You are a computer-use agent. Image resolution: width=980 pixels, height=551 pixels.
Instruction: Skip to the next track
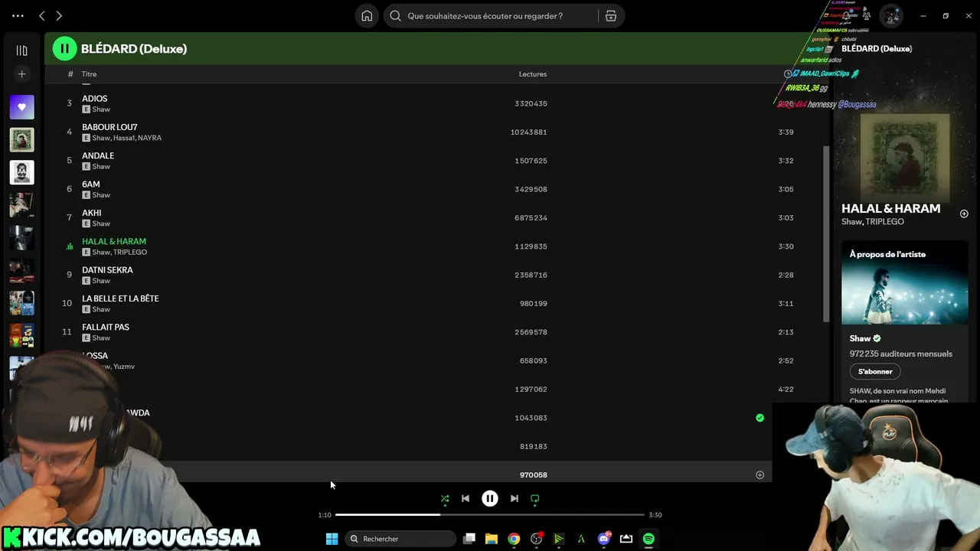[514, 499]
